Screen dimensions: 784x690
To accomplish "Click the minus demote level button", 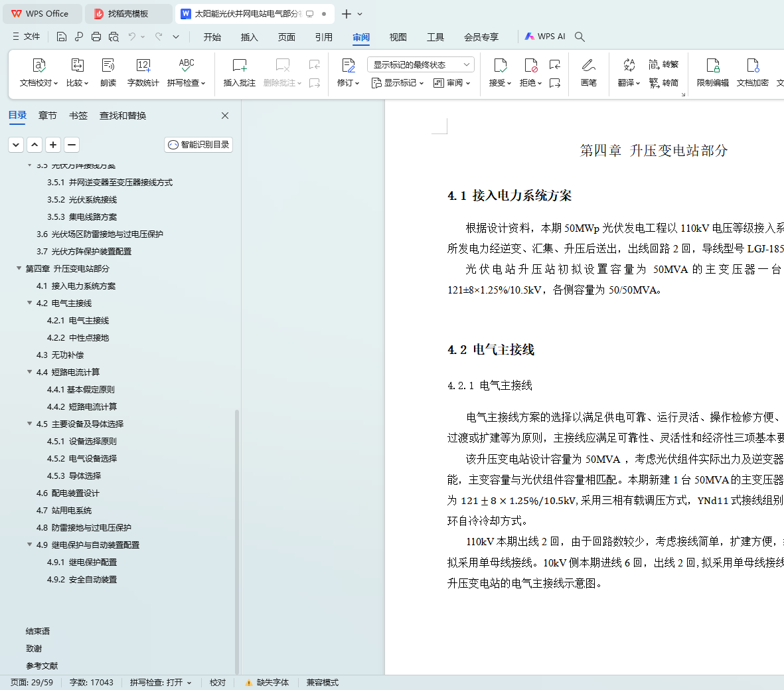I will pos(72,145).
